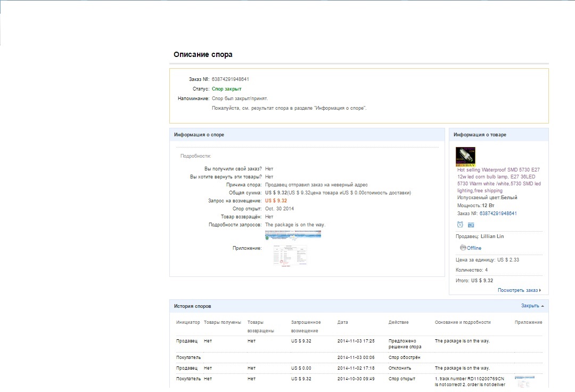Click the seller's offline chat bubble icon

[463, 248]
